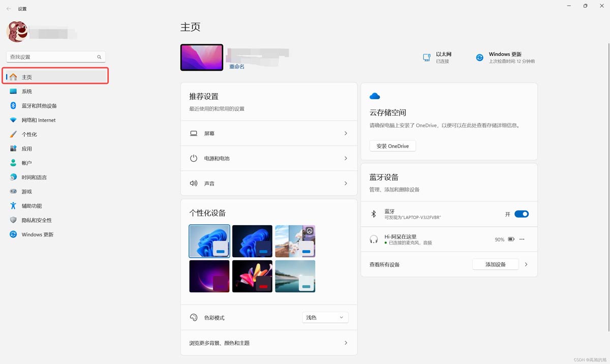610x364 pixels.
Task: Choose the colorful flower dark theme thumbnail
Action: pos(252,276)
